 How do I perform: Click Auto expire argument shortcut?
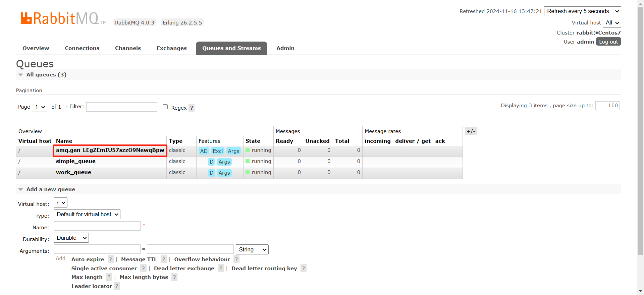pyautogui.click(x=88, y=259)
